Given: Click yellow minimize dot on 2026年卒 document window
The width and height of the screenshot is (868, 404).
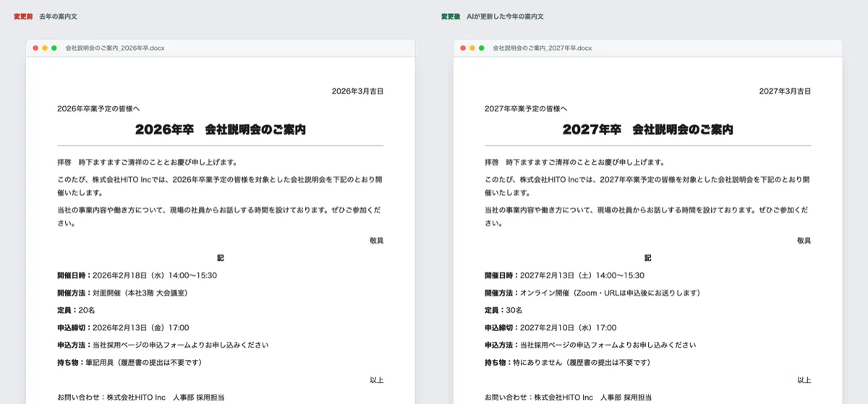Looking at the screenshot, I should point(45,48).
